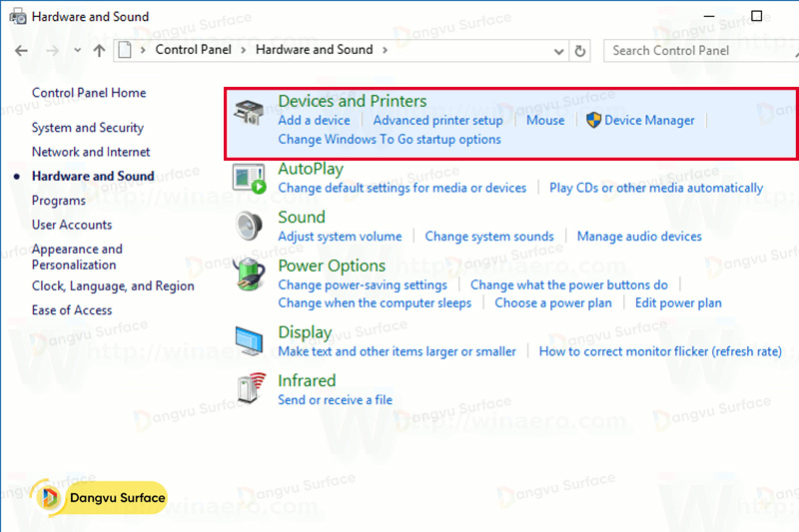The height and width of the screenshot is (532, 799).
Task: Select Network and Internet in sidebar
Action: 91,152
